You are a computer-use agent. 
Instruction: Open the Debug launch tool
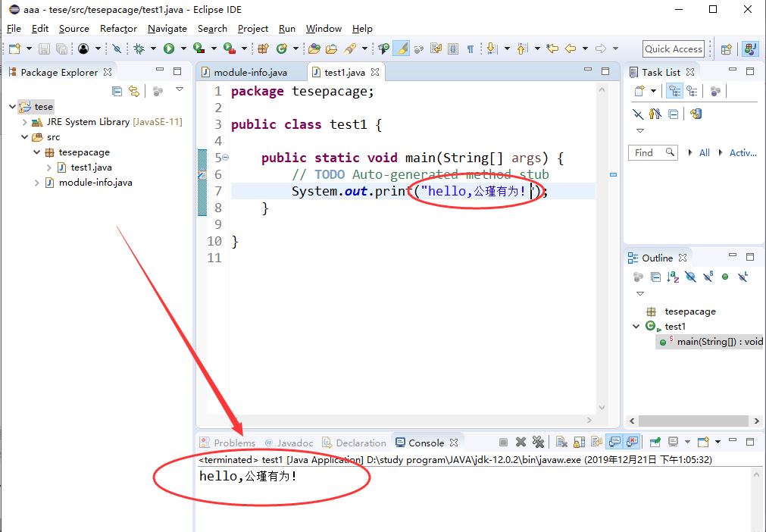coord(141,49)
